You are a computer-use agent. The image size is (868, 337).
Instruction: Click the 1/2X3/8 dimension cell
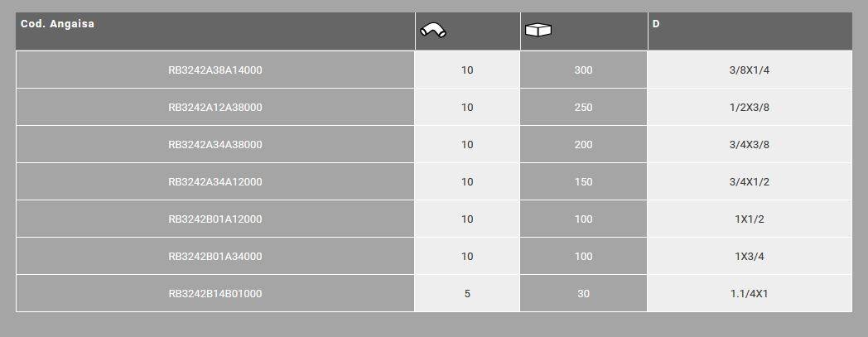(x=749, y=108)
